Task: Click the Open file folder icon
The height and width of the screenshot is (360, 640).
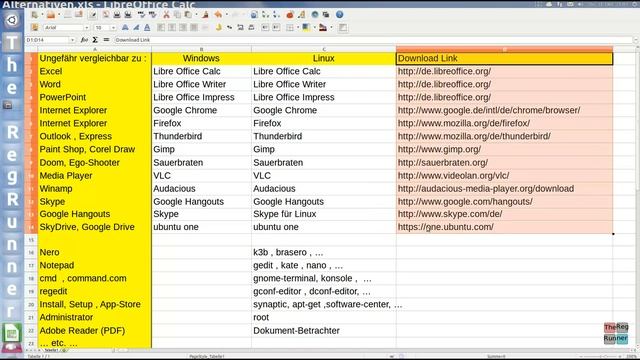Action: [51, 15]
